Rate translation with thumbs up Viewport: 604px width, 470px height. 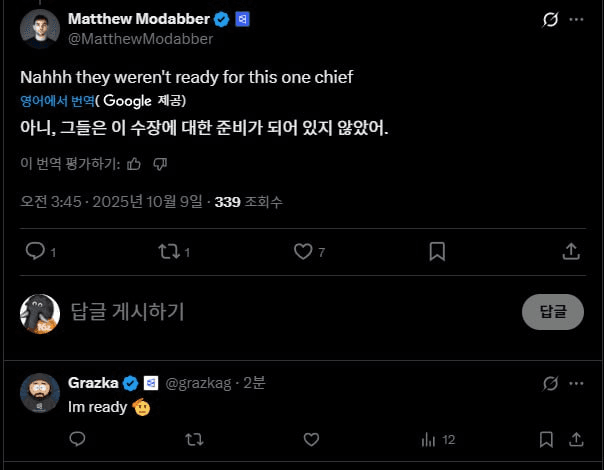(134, 163)
